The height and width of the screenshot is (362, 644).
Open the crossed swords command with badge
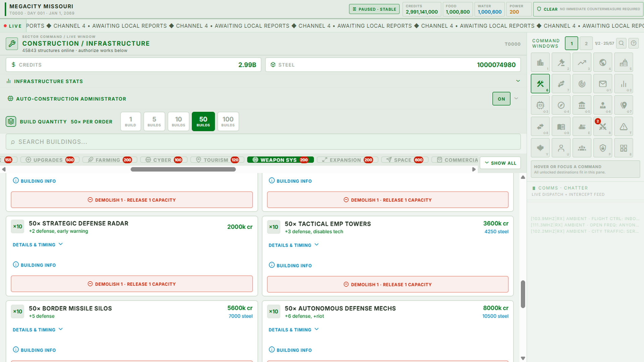pyautogui.click(x=602, y=127)
